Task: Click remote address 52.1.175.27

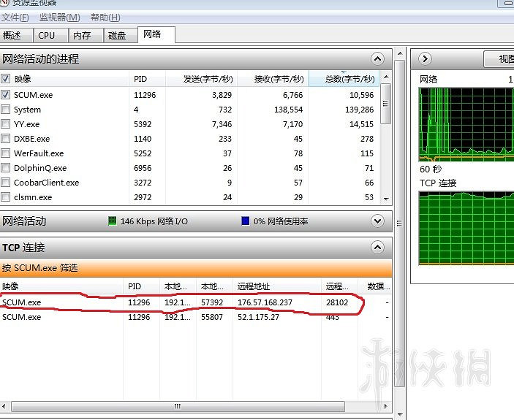Action: point(258,317)
